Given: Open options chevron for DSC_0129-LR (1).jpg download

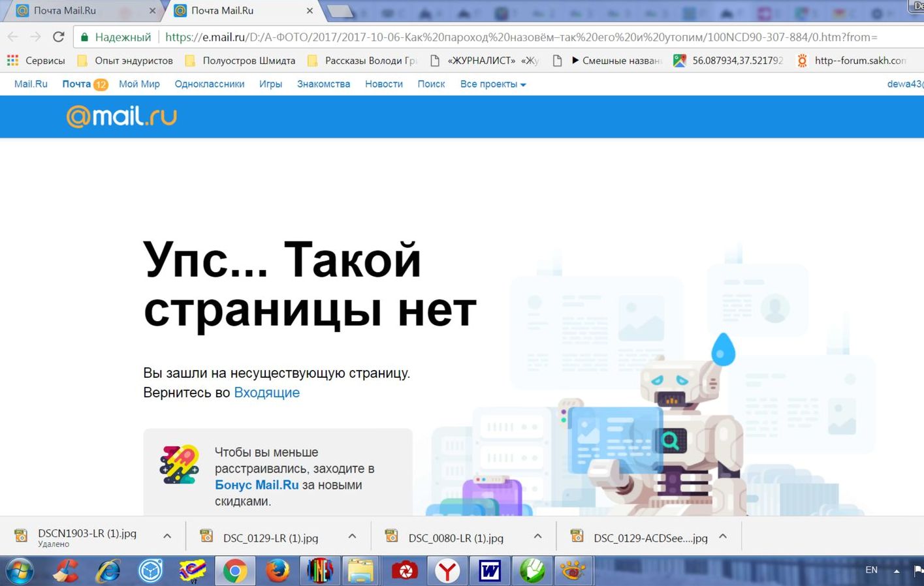Looking at the screenshot, I should [x=353, y=536].
